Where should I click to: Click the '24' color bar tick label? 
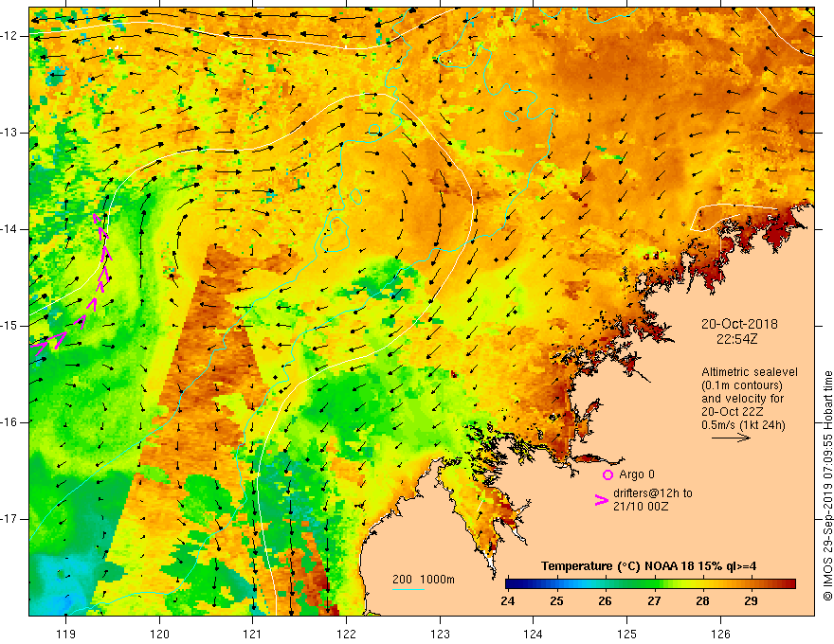pyautogui.click(x=507, y=601)
